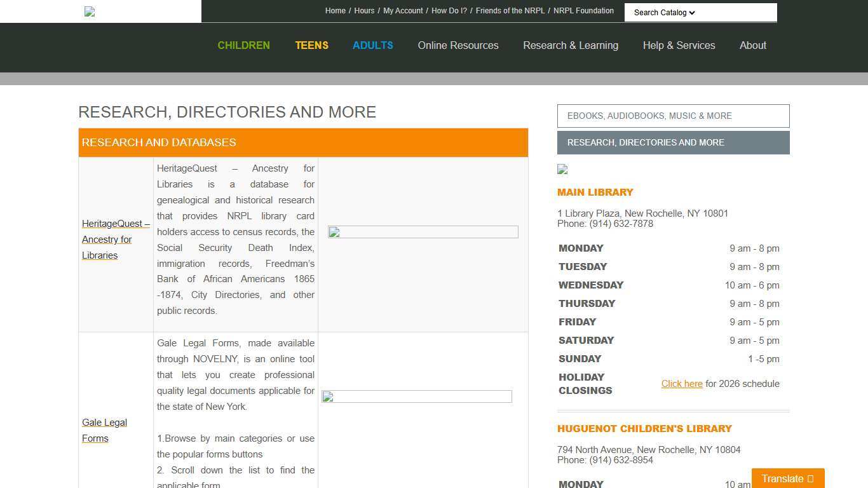Viewport: 868px width, 488px height.
Task: Expand the Online Resources menu
Action: (458, 45)
